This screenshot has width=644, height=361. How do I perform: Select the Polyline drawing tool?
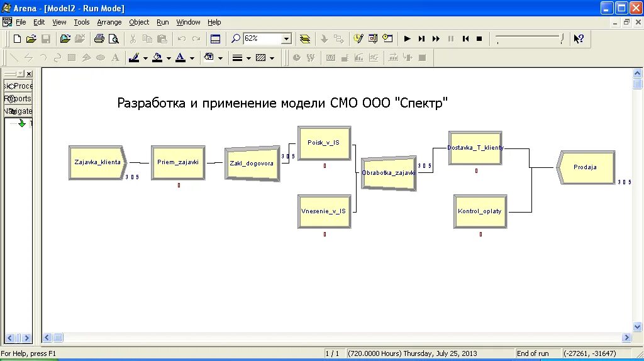pos(28,58)
